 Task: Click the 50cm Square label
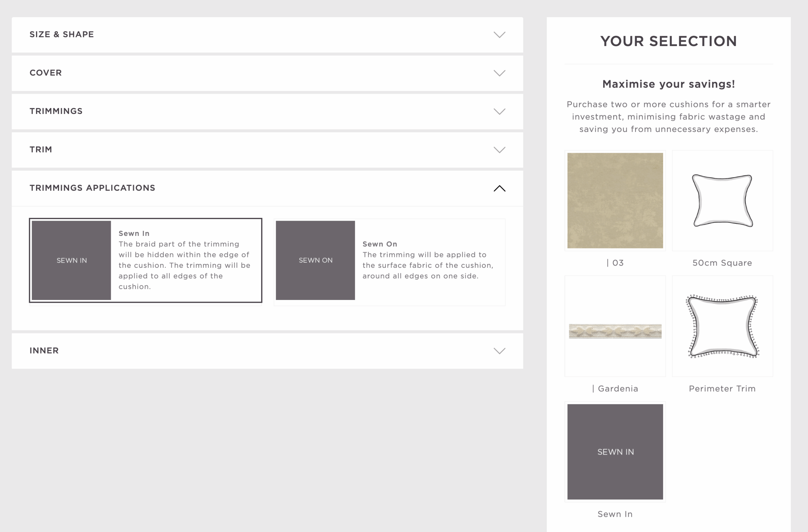click(722, 263)
